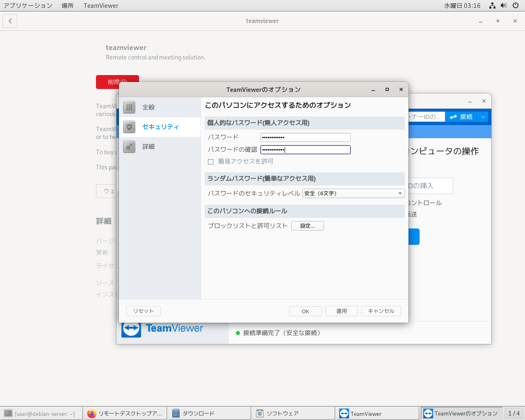Image resolution: width=525 pixels, height=420 pixels.
Task: Click the リセット button
Action: pos(143,311)
